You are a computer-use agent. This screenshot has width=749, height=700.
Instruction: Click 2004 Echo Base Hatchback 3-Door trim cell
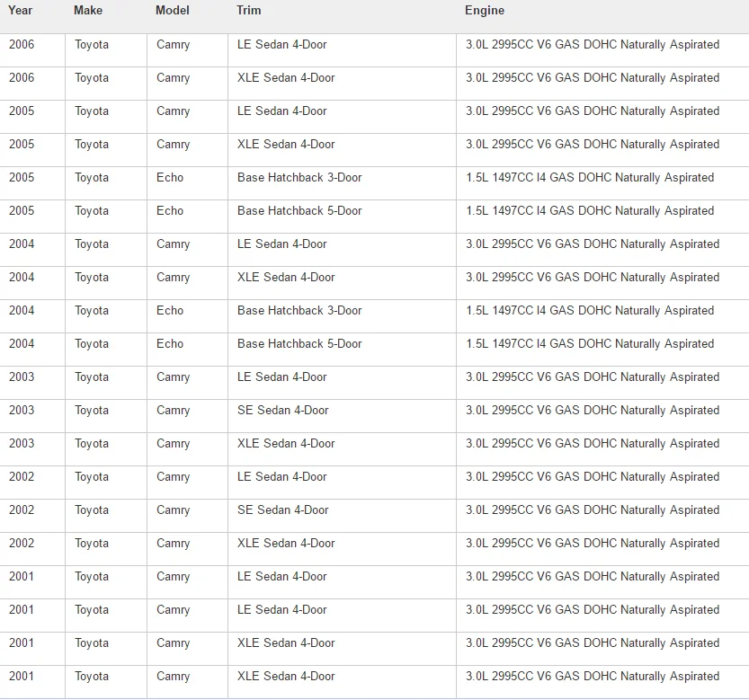click(x=342, y=316)
